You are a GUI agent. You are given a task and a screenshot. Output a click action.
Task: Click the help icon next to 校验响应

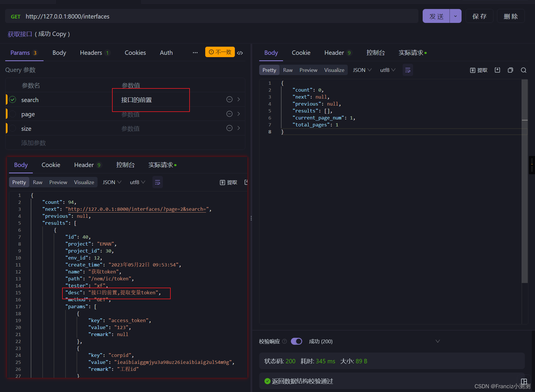284,341
